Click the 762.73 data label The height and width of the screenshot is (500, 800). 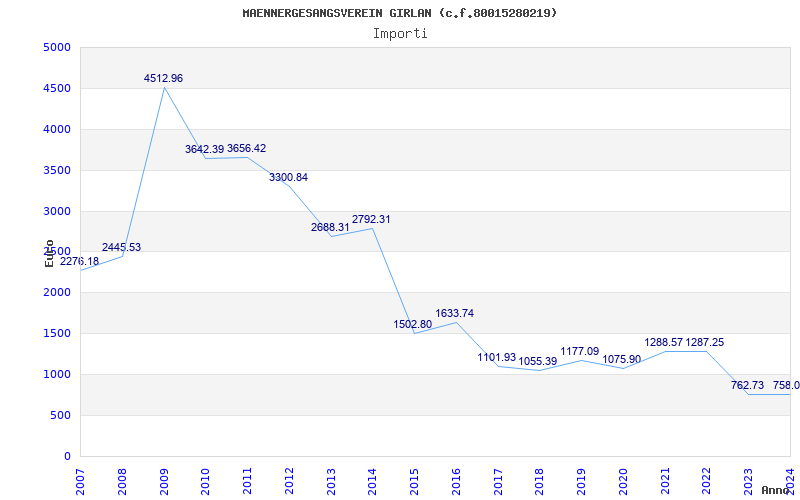click(x=747, y=385)
